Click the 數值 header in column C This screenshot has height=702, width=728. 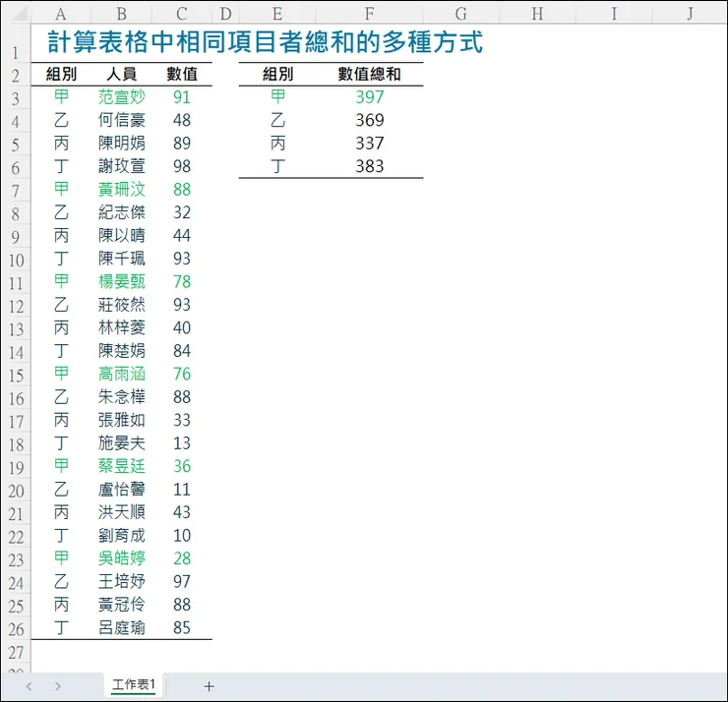tap(182, 75)
